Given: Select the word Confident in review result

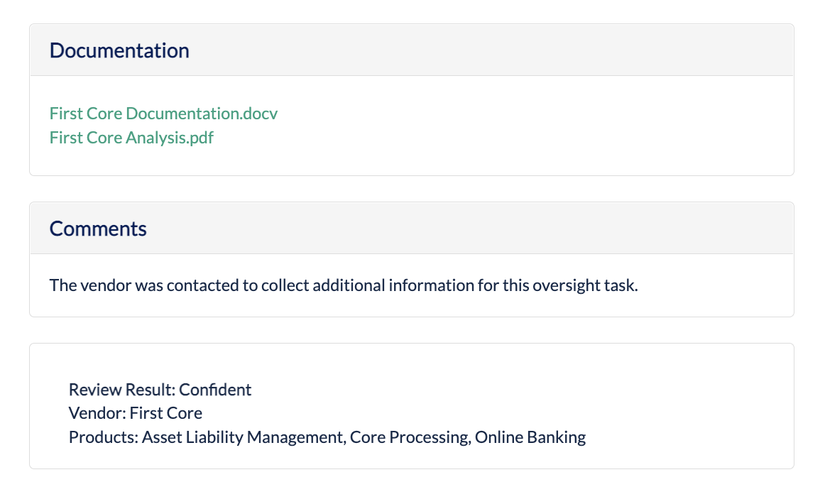Looking at the screenshot, I should point(215,390).
